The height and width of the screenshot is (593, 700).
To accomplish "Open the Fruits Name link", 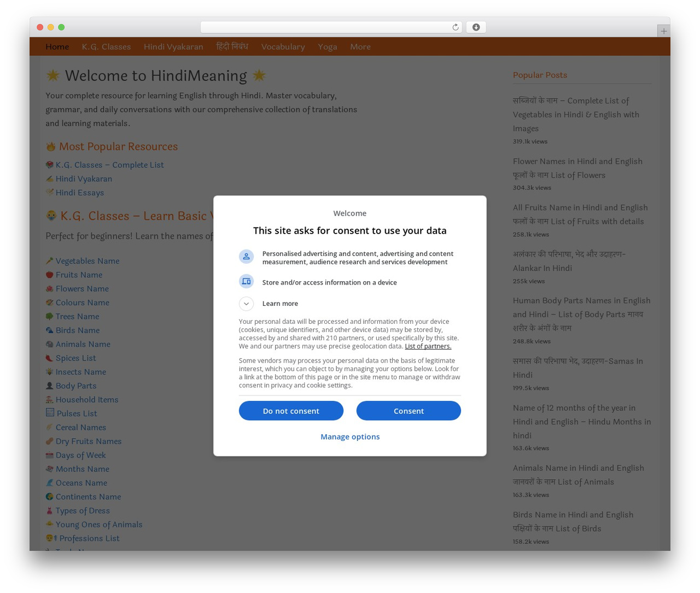I will pos(79,275).
